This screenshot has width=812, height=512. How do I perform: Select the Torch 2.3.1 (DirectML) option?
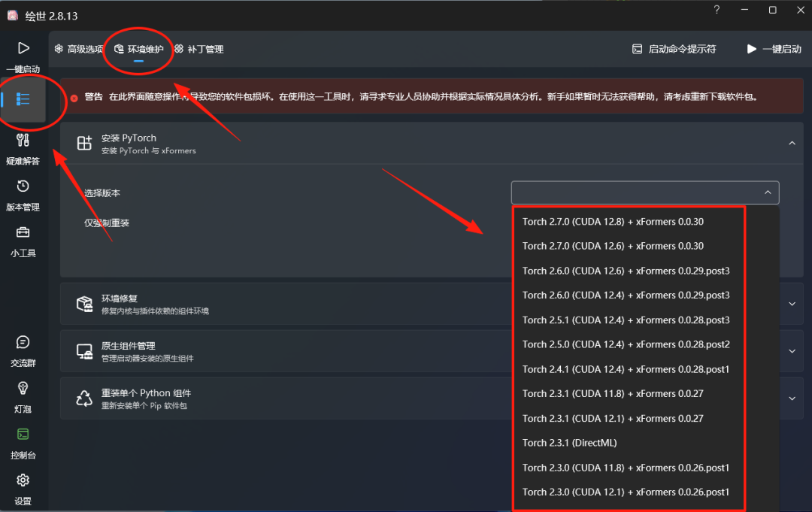569,443
